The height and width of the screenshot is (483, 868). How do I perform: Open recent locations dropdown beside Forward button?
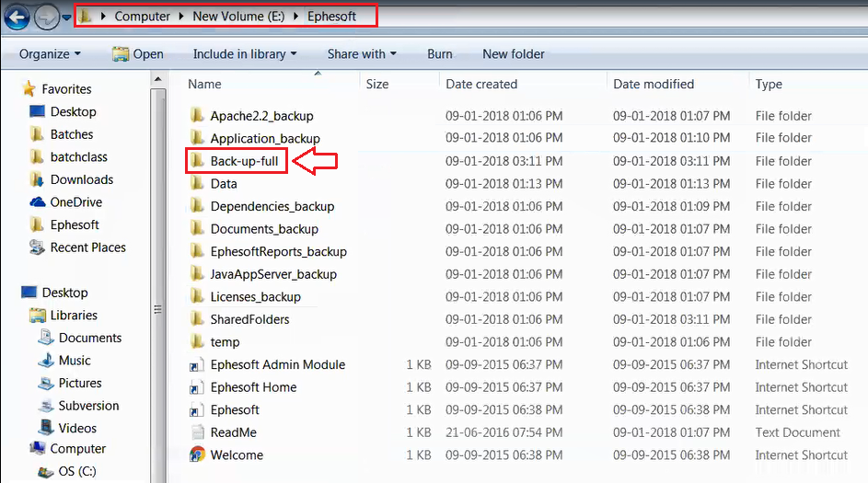(66, 17)
